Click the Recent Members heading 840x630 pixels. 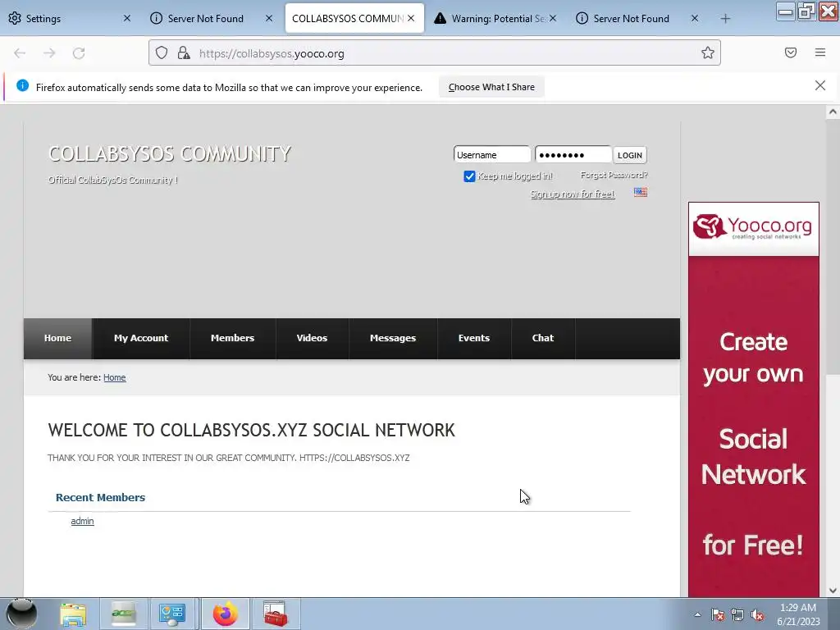click(101, 497)
